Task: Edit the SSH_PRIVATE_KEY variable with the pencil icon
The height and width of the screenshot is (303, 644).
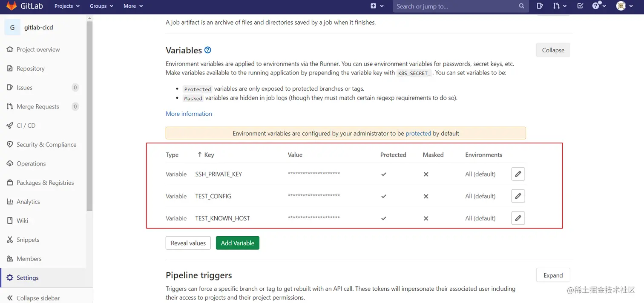Action: pos(518,174)
